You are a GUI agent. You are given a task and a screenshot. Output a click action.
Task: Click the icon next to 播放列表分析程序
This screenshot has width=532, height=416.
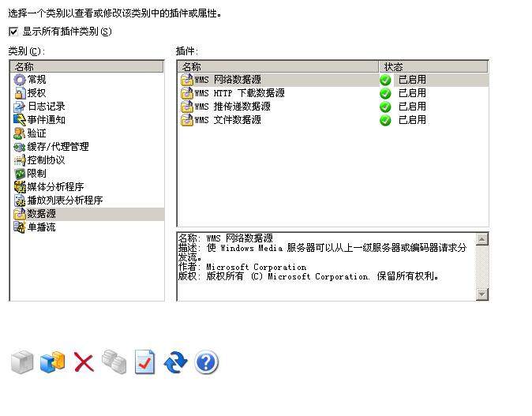[x=20, y=201]
